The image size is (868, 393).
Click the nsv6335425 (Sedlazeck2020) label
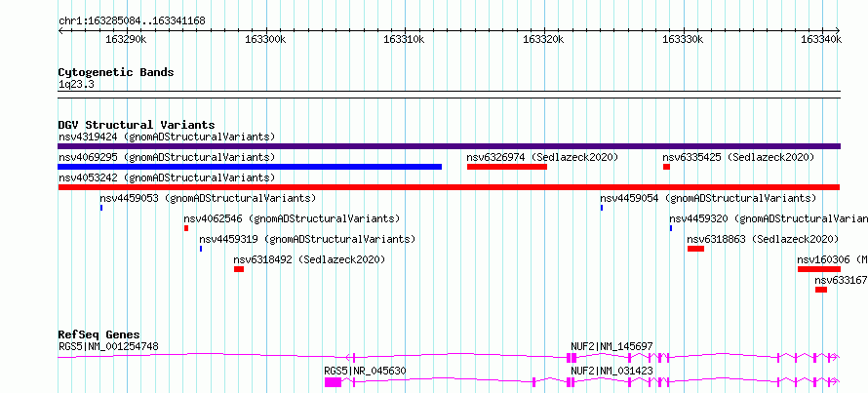click(738, 157)
